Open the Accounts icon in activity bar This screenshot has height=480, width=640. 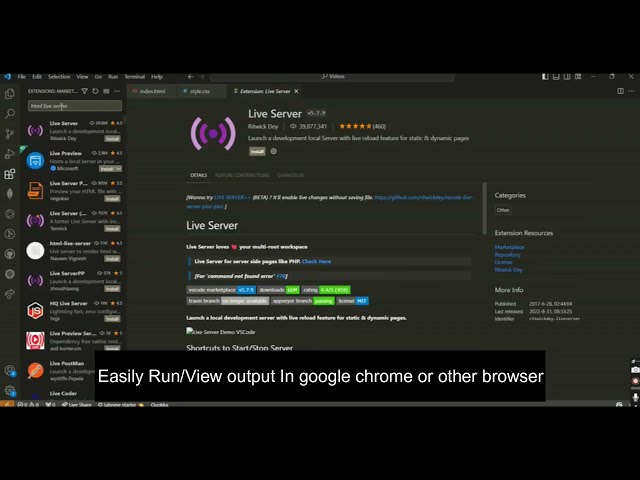point(9,371)
